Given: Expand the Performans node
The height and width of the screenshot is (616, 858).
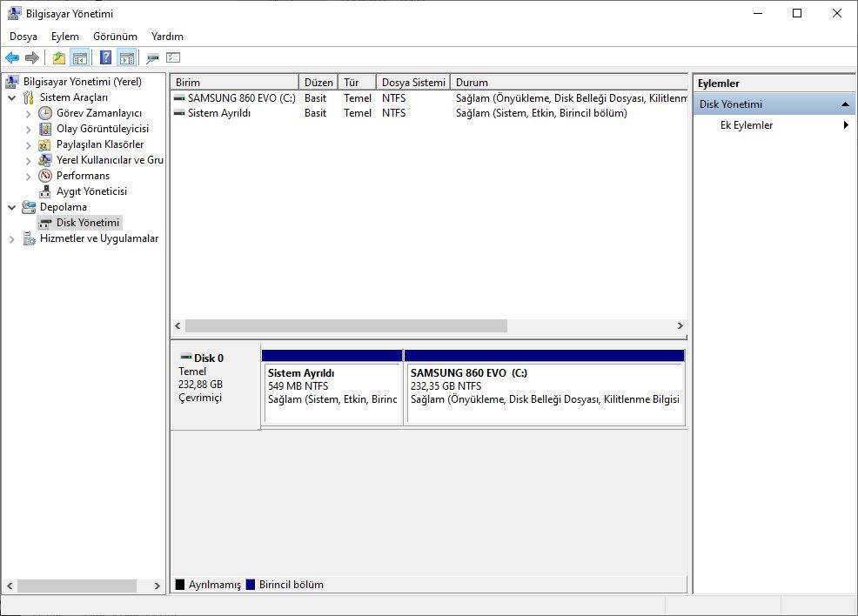Looking at the screenshot, I should pos(28,177).
